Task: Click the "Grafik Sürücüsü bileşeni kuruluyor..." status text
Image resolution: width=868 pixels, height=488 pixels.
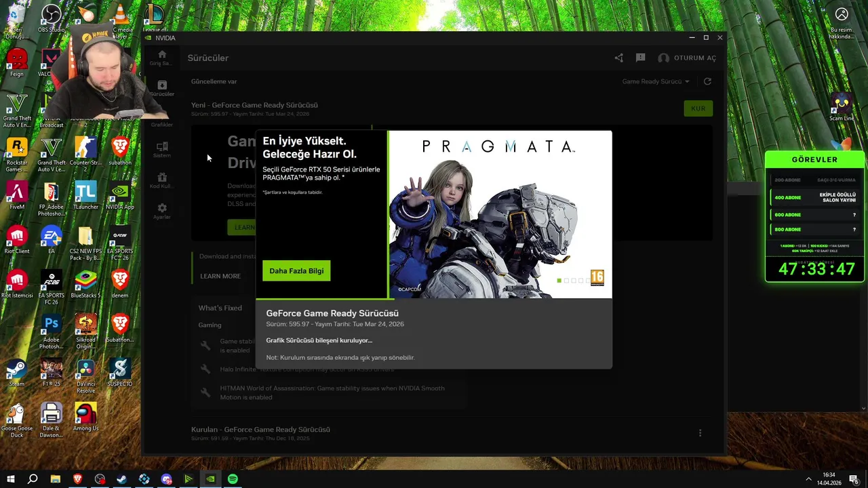Action: [319, 340]
